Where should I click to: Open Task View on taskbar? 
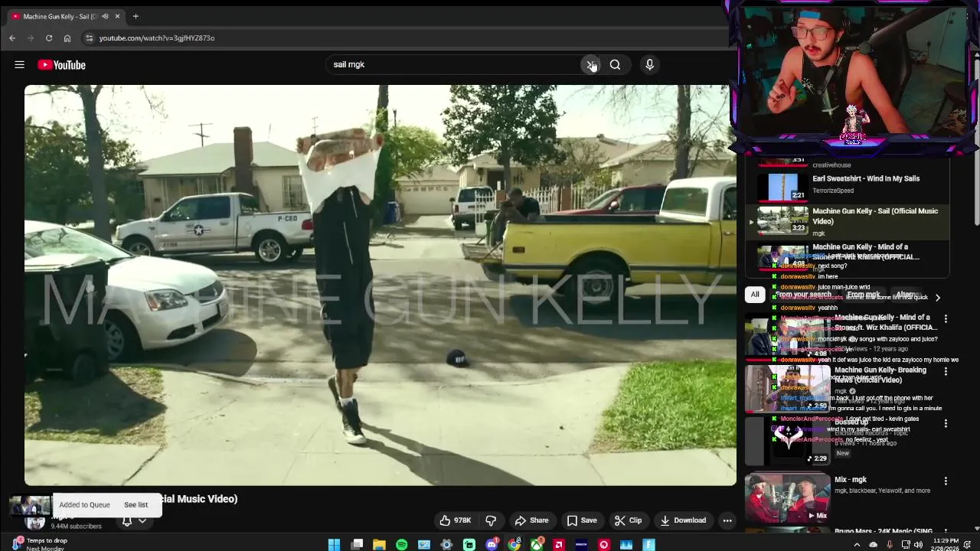(357, 545)
